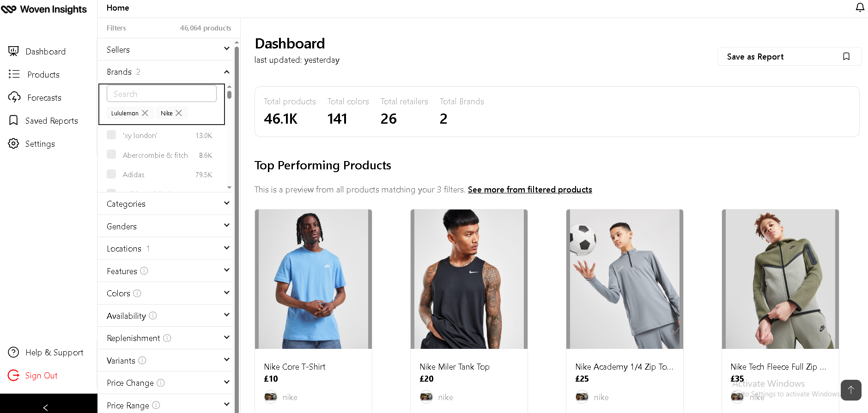Tick the Adidas brand checkbox
868x413 pixels.
tap(111, 174)
